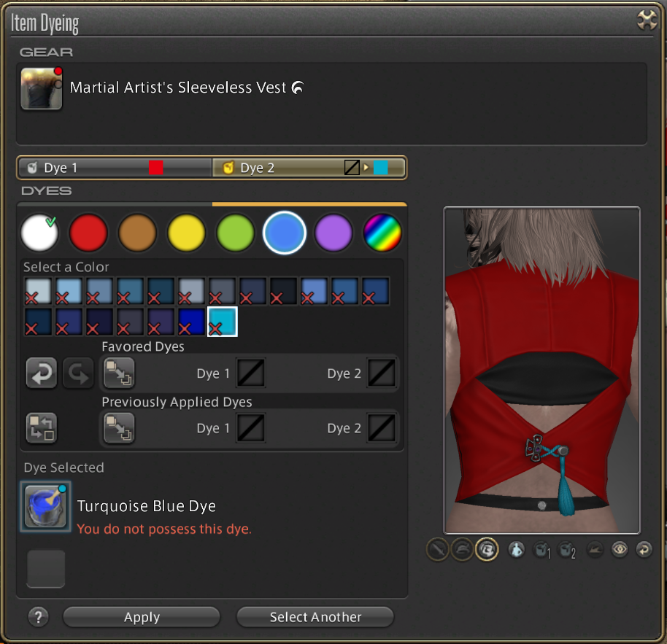
Task: Select the yellow dye category circle
Action: click(186, 233)
